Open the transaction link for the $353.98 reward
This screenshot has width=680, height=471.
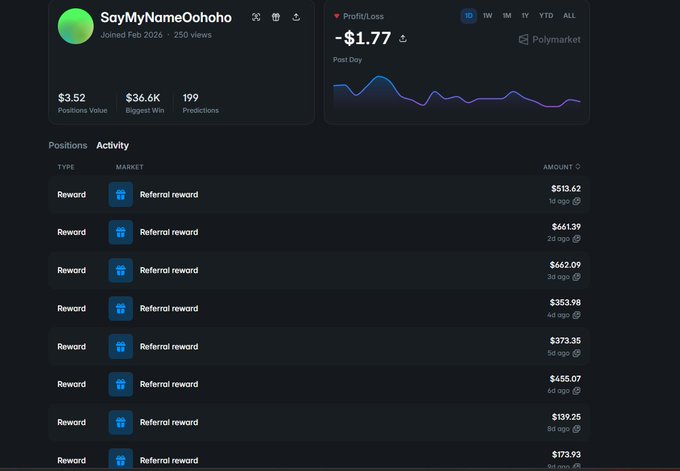(x=576, y=315)
